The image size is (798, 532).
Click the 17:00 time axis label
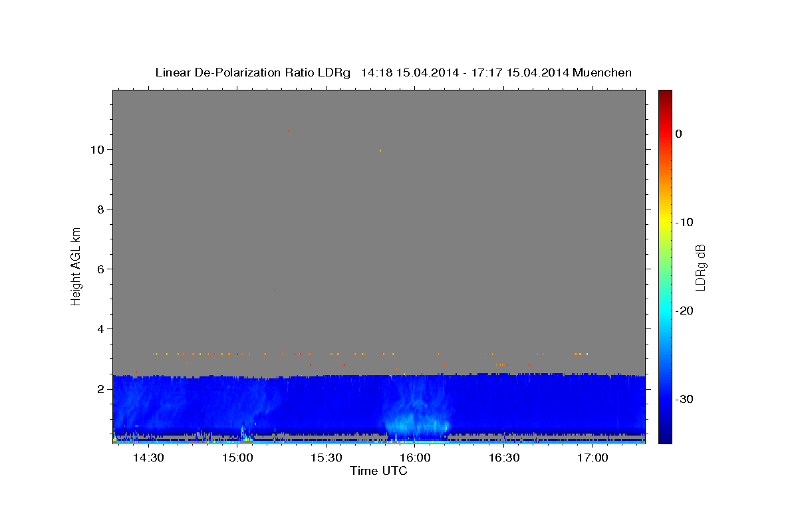coord(593,458)
